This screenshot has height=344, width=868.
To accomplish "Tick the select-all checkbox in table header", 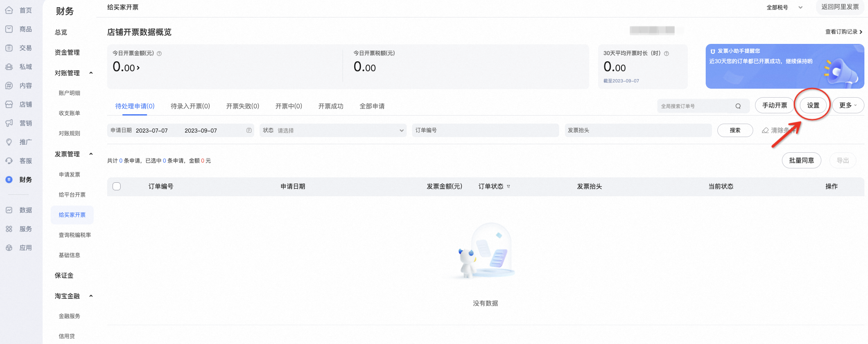I will click(x=117, y=186).
